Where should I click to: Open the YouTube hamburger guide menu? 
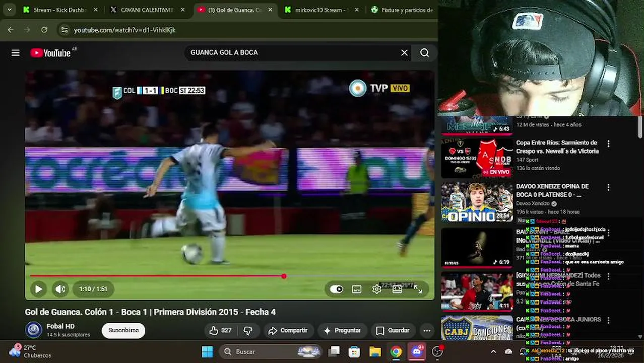tap(16, 53)
